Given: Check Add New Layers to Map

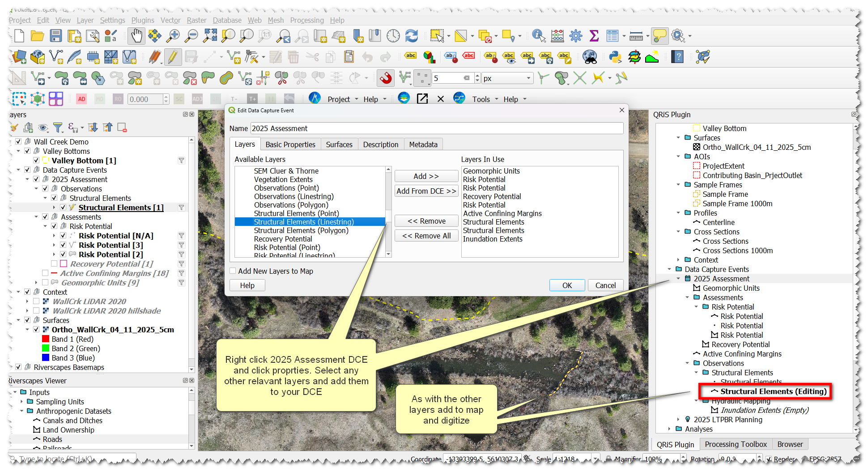Looking at the screenshot, I should point(233,271).
